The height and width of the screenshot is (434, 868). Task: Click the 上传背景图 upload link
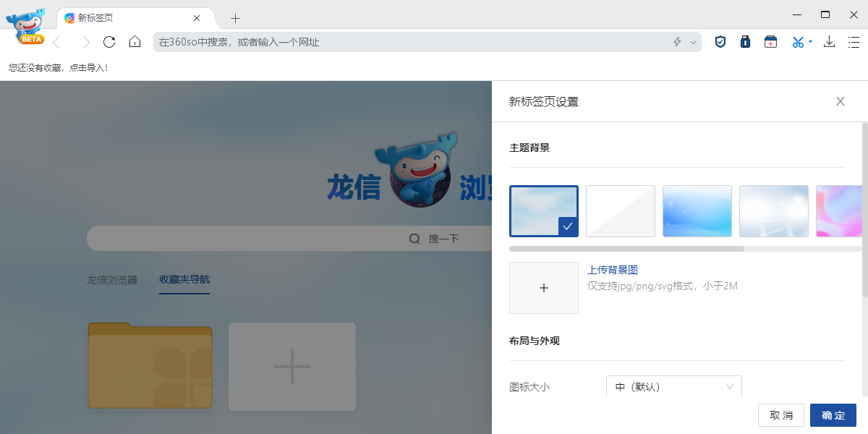coord(611,269)
